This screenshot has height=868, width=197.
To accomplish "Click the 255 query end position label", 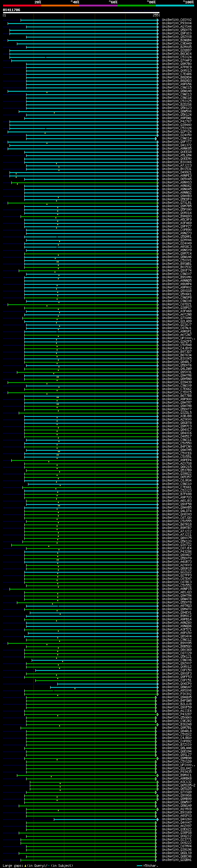I will pyautogui.click(x=155, y=15).
